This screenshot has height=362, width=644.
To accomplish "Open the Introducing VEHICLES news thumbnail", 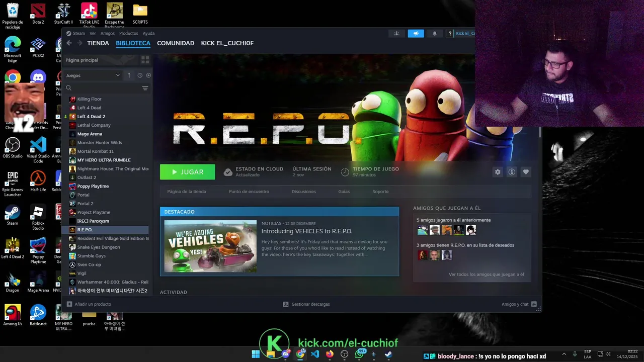I will pos(210,246).
